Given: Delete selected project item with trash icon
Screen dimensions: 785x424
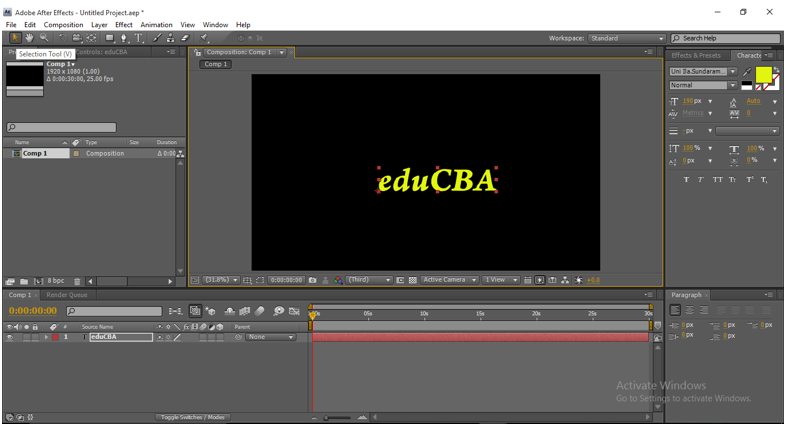Looking at the screenshot, I should (77, 281).
